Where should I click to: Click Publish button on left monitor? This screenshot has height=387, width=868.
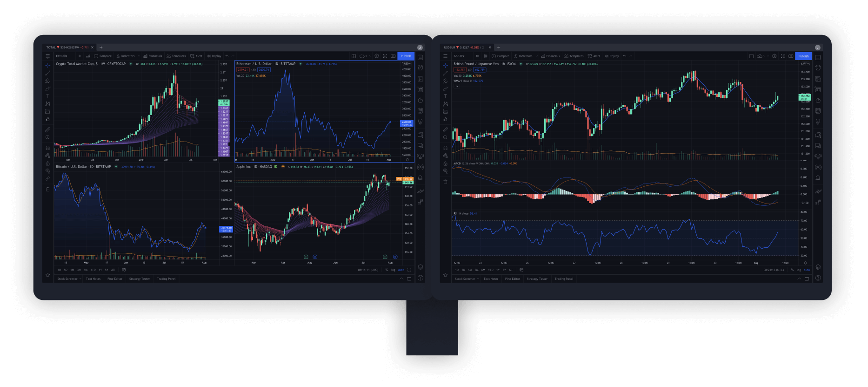(x=406, y=56)
